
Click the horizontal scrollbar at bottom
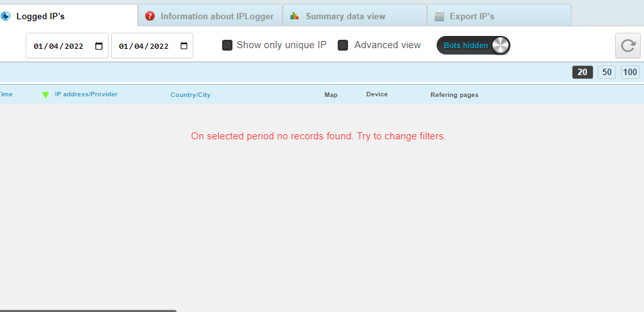pos(88,311)
